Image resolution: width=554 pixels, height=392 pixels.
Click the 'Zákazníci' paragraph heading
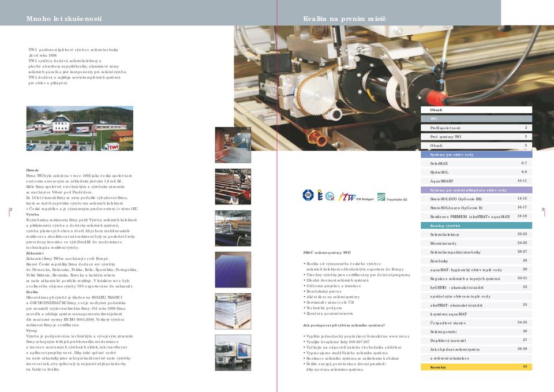[35, 253]
